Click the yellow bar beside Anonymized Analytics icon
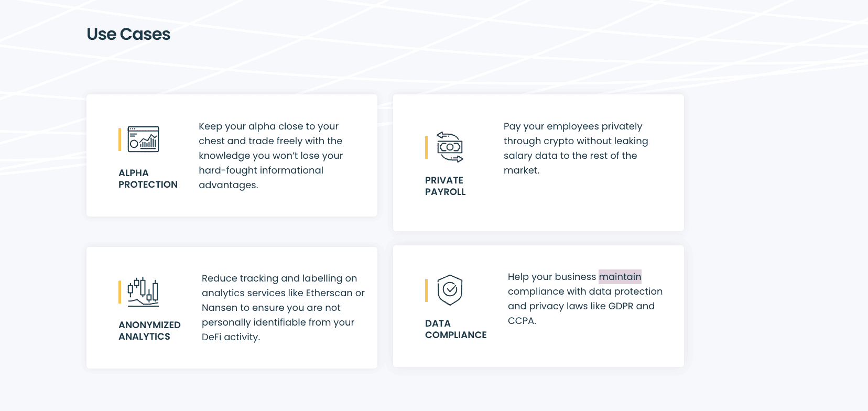 click(120, 292)
